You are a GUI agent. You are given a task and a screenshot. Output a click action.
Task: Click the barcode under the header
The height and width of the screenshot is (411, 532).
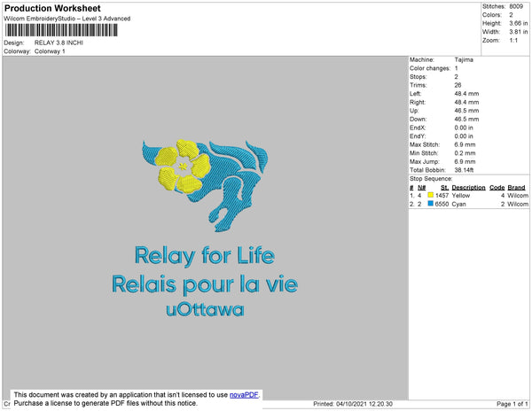tap(61, 30)
